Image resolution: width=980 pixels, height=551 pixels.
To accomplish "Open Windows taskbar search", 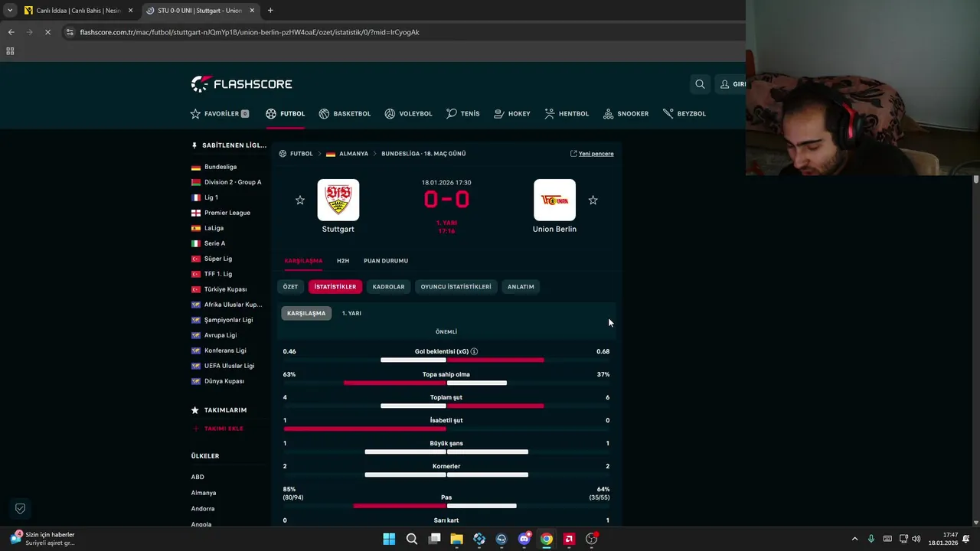I will pyautogui.click(x=412, y=539).
